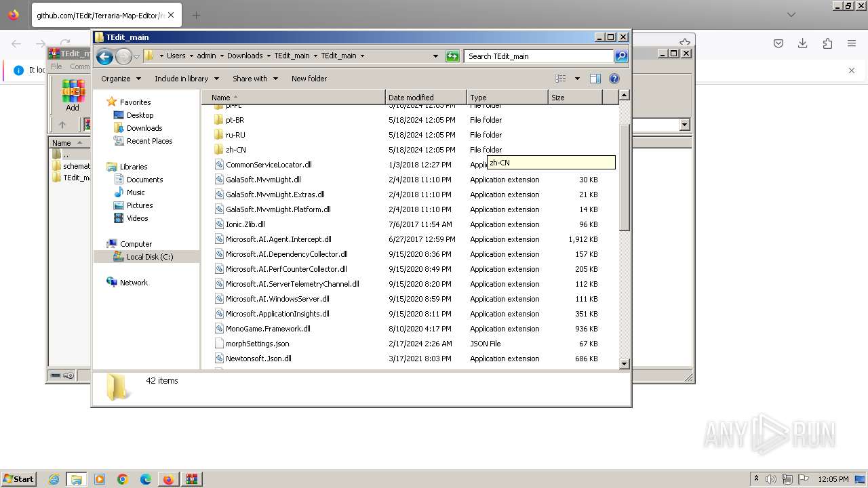Select Newtonsoft.Json.dll file
Image resolution: width=868 pixels, height=488 pixels.
(258, 359)
